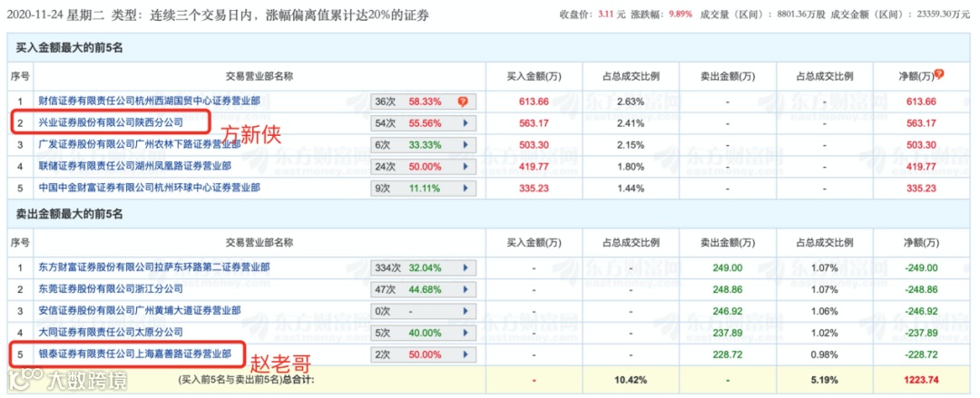Click sell amount 248.86 in the 卖出金额 column
The image size is (980, 398).
click(728, 289)
